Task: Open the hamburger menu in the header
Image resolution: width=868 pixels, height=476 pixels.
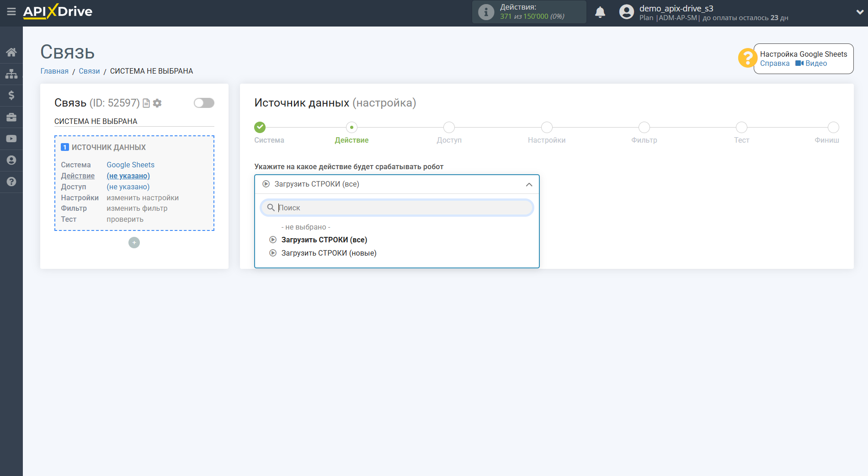Action: tap(11, 11)
